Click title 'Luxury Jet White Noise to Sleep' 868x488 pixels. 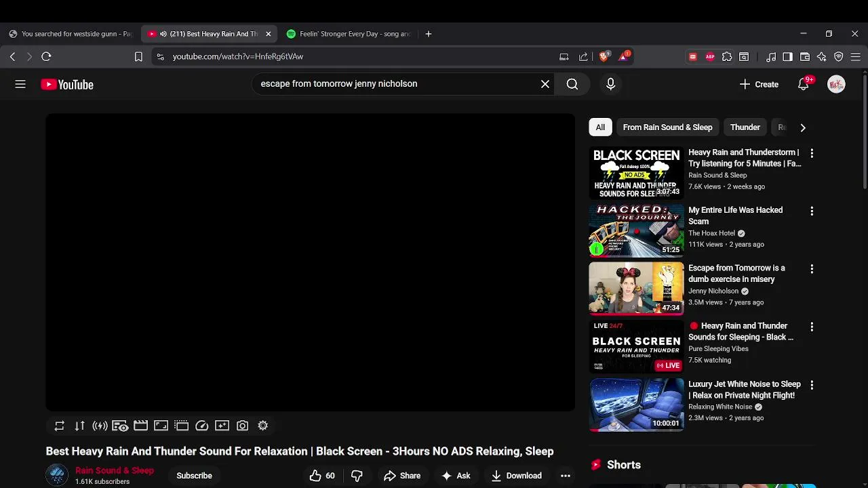(x=745, y=390)
